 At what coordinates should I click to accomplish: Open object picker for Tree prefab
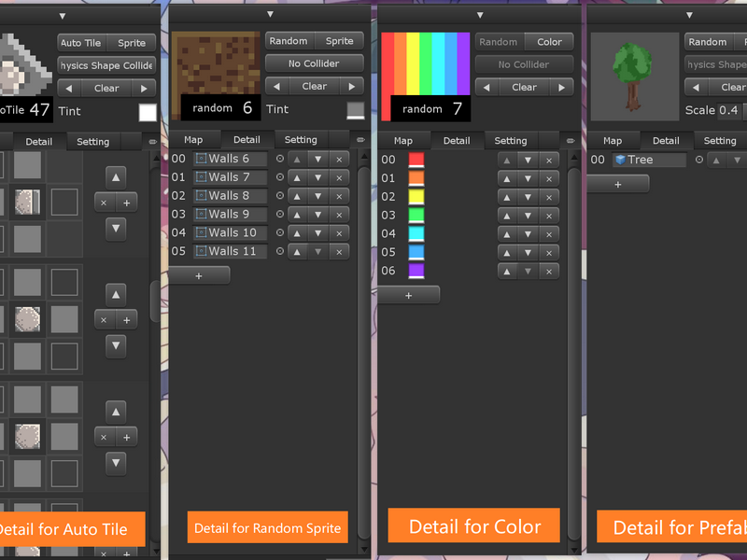698,160
